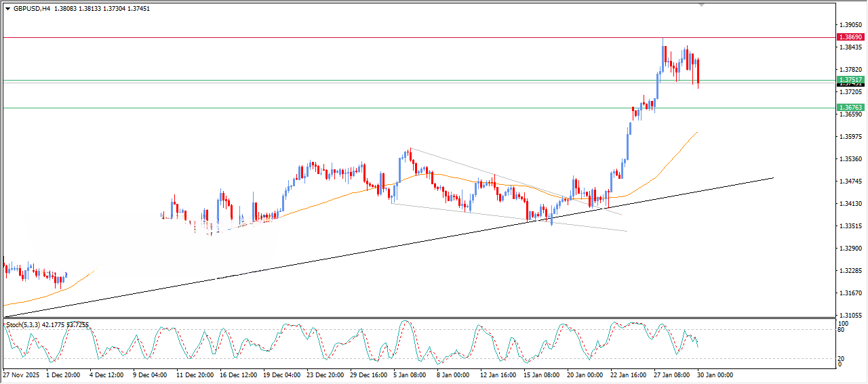Click the 1.31055 value on price scale

(850, 315)
